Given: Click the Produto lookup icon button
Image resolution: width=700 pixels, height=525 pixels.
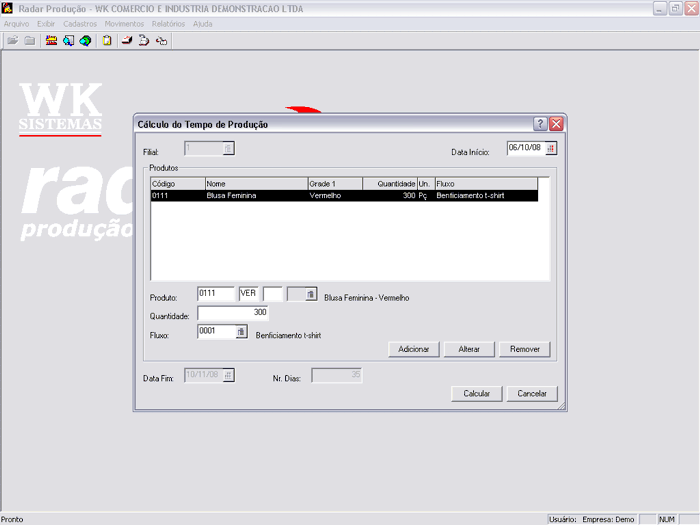Looking at the screenshot, I should pyautogui.click(x=311, y=294).
